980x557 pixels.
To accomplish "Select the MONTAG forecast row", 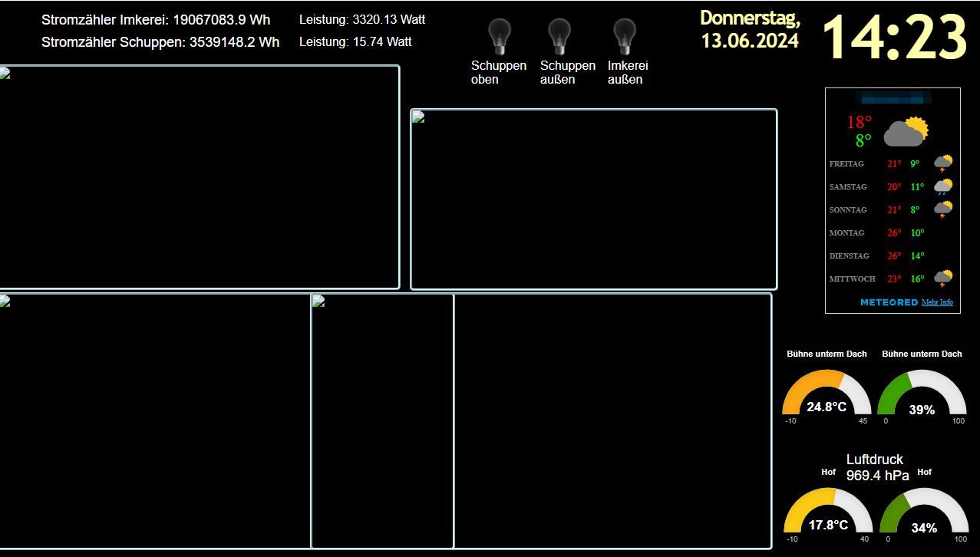I will tap(890, 232).
